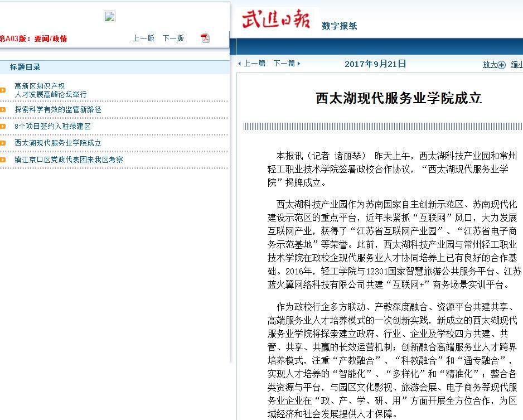The height and width of the screenshot is (420, 523).
Task: Click the orange arrow beside 探索科学有效的监管新路径
Action: pyautogui.click(x=3, y=109)
